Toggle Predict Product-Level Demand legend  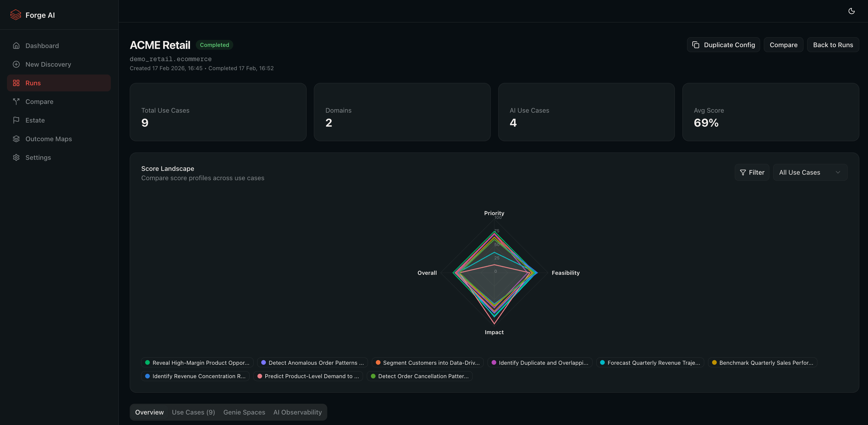coord(308,376)
